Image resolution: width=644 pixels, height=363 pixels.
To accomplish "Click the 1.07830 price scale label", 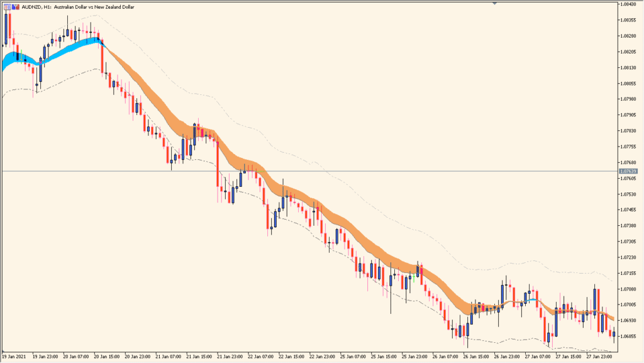I will (628, 131).
